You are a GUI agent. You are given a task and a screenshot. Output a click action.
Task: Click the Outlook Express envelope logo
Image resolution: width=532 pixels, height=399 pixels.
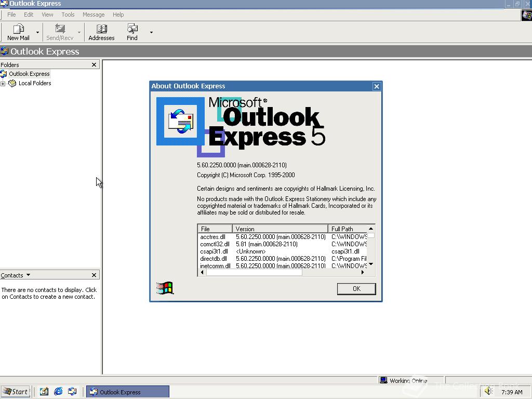coord(180,121)
